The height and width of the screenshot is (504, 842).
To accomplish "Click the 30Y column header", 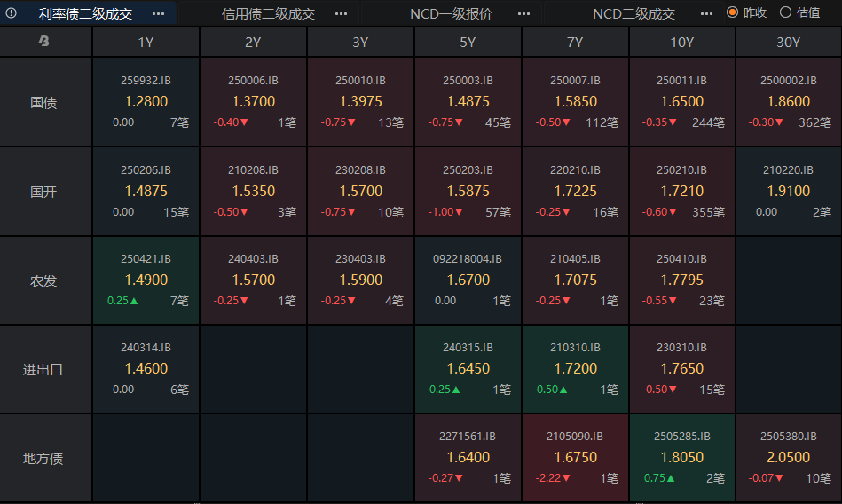I will pos(788,42).
